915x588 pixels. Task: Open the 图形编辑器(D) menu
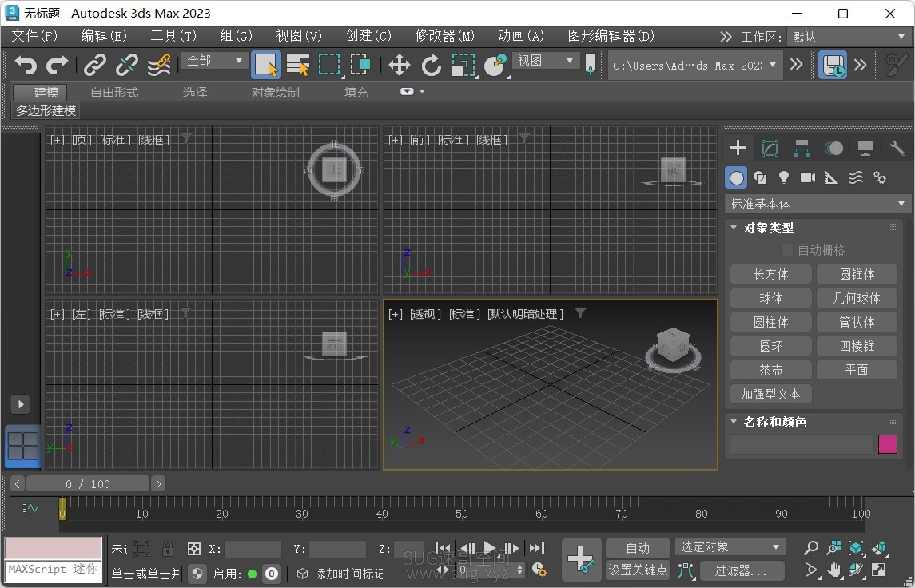point(611,36)
